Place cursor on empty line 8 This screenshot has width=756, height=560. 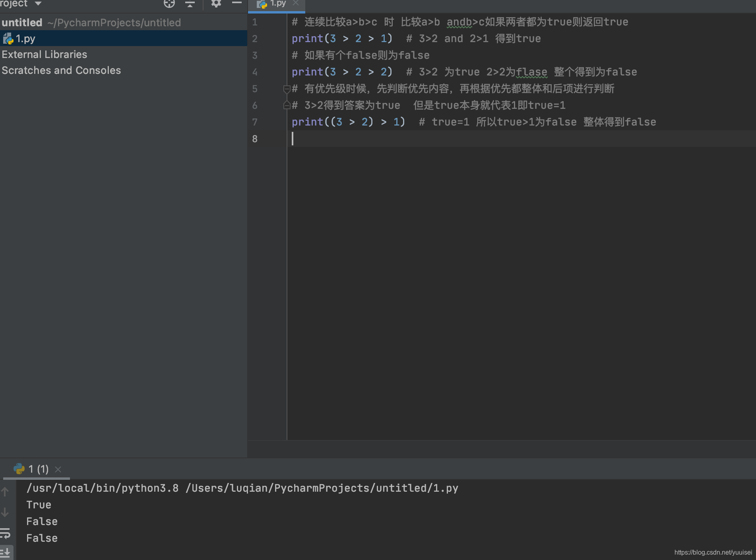click(521, 139)
